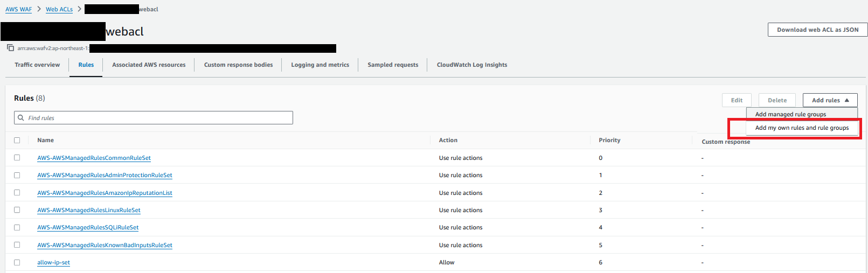Open AWS-AWSManagedRulesLinuxRuleSet link
The height and width of the screenshot is (273, 868).
pos(89,210)
